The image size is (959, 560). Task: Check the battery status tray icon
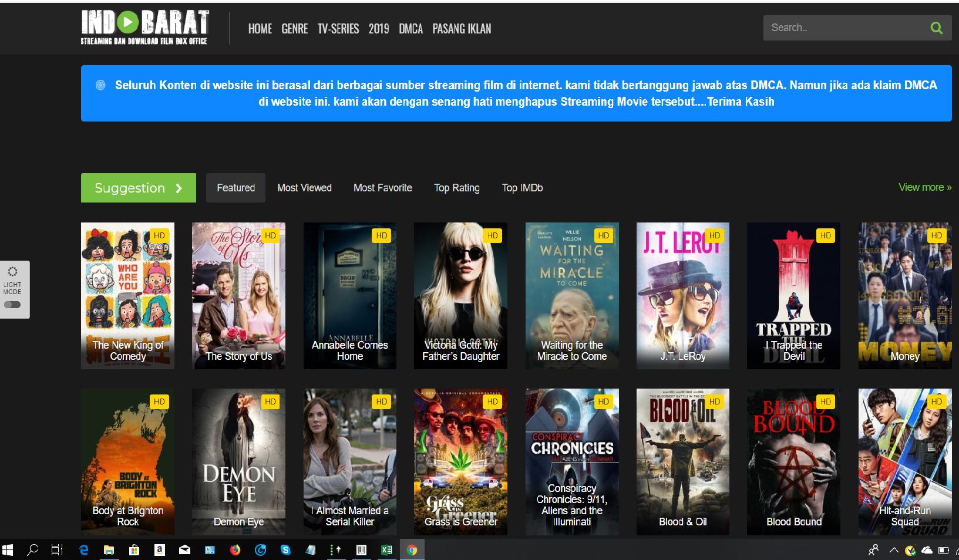pyautogui.click(x=944, y=550)
